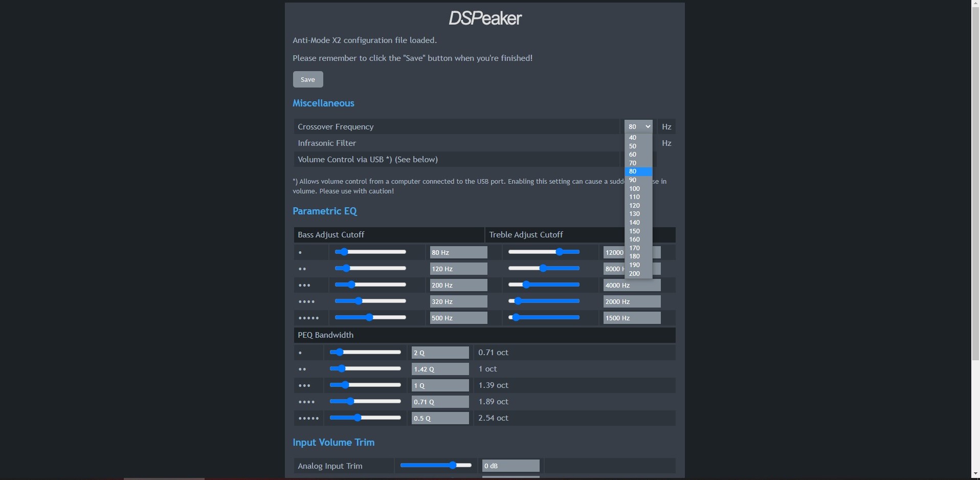Select 40 in crossover frequency list
Screen dimensions: 980x480
click(x=638, y=138)
